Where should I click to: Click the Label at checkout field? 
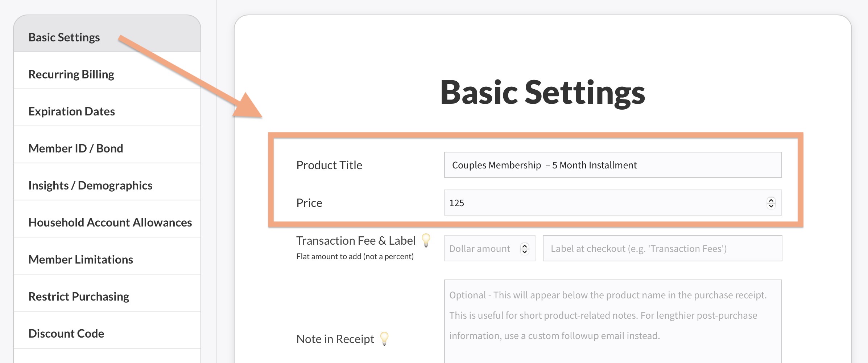coord(662,249)
